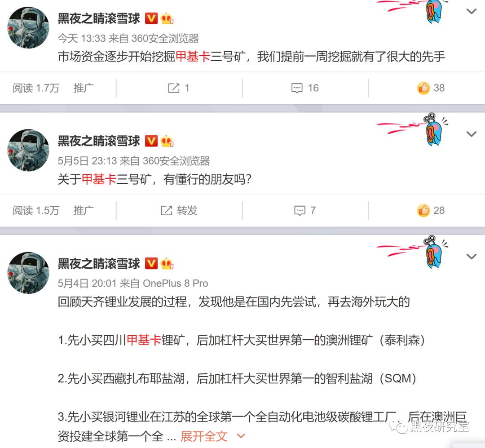
Task: Like the second post with 28 likes
Action: (x=423, y=211)
